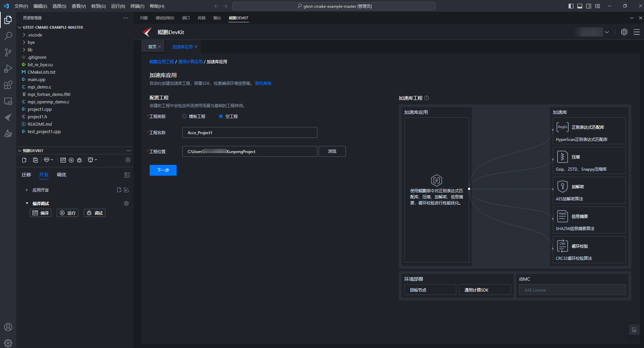Open 鲲鹏应用工程 breadcrumb link
The width and height of the screenshot is (644, 348).
(162, 62)
